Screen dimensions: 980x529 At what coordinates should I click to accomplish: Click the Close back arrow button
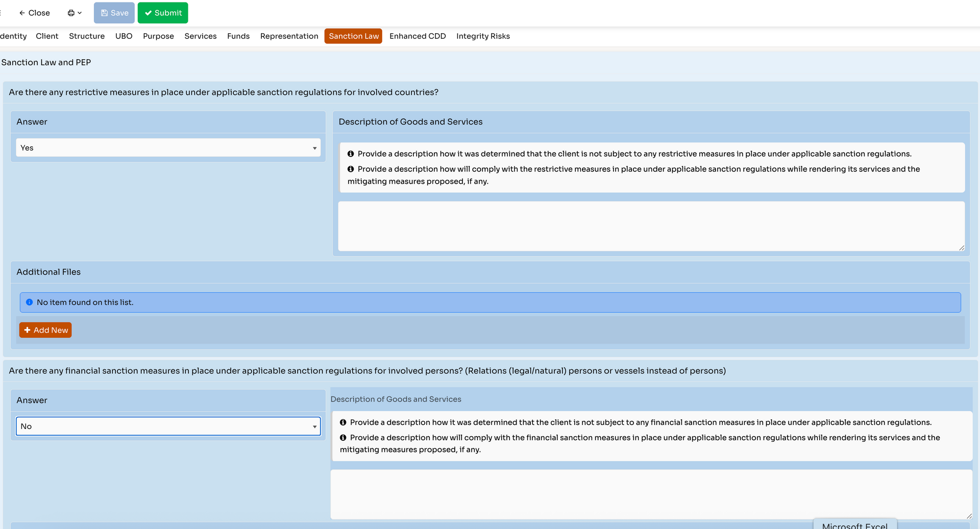[x=35, y=13]
